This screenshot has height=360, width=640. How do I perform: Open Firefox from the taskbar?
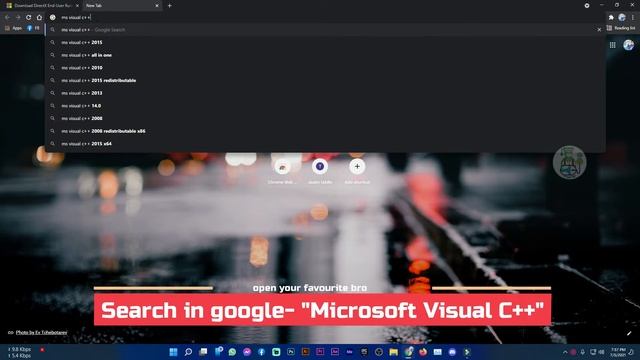423,352
